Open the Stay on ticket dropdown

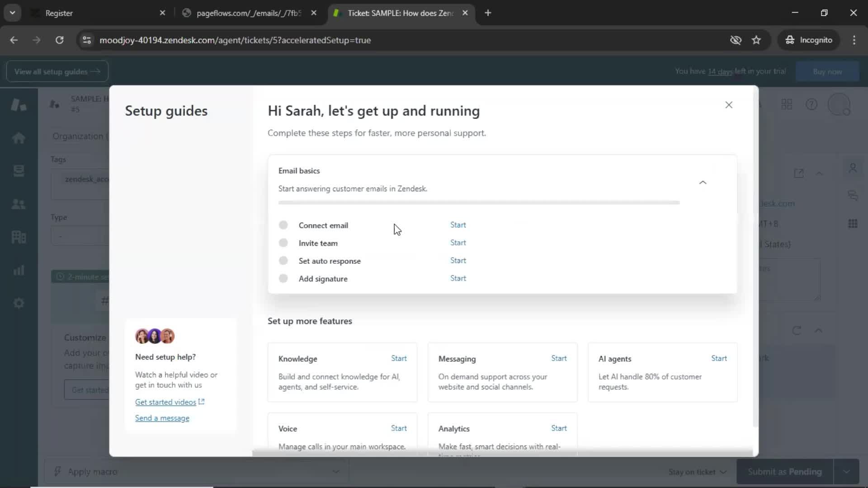click(x=697, y=472)
